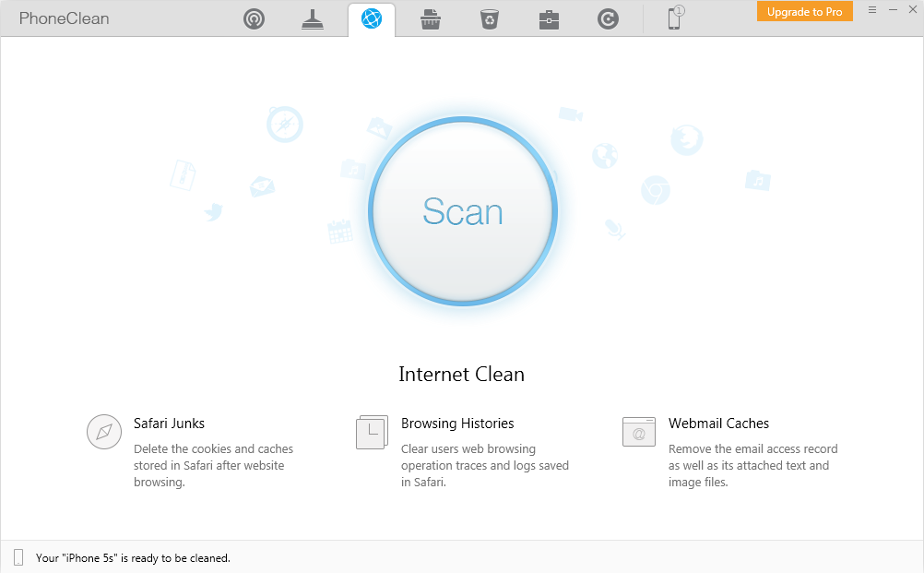Switch to the Deep Clean broom tab
924x573 pixels.
coord(313,18)
